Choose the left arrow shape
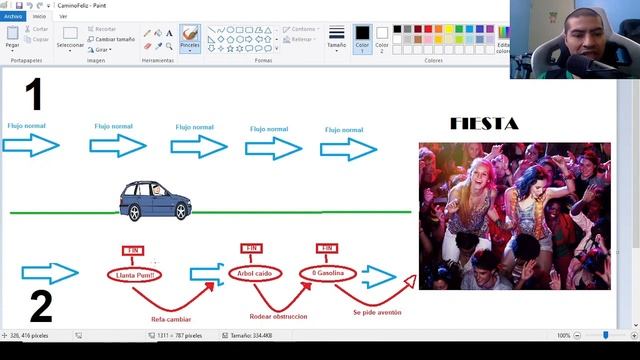The image size is (640, 360). pyautogui.click(x=258, y=39)
